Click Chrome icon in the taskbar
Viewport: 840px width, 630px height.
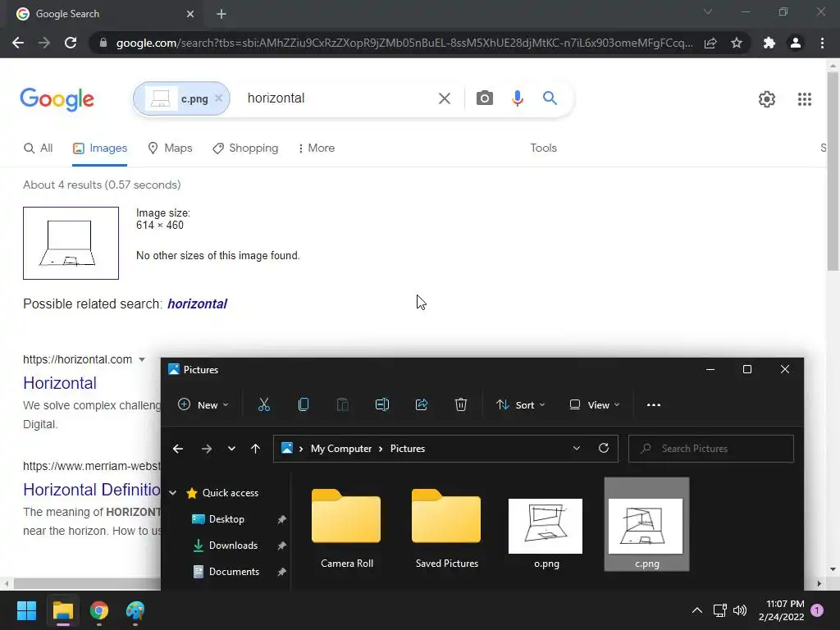click(99, 610)
